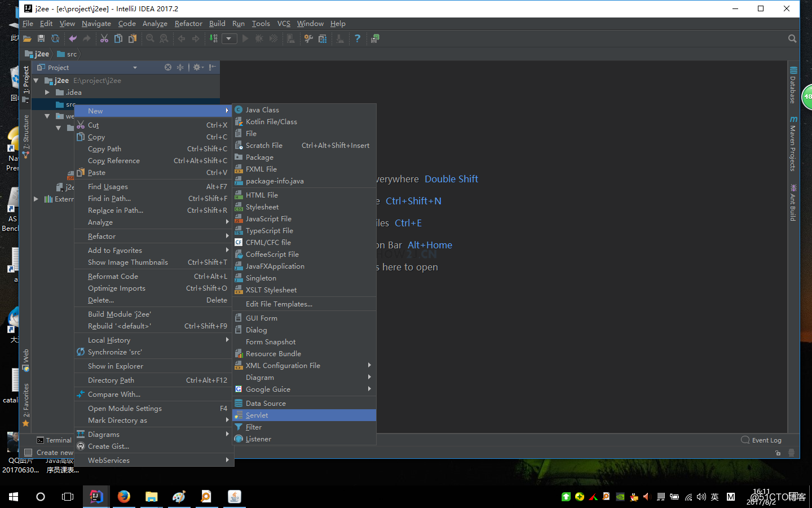
Task: Open the Build menu
Action: pos(217,24)
